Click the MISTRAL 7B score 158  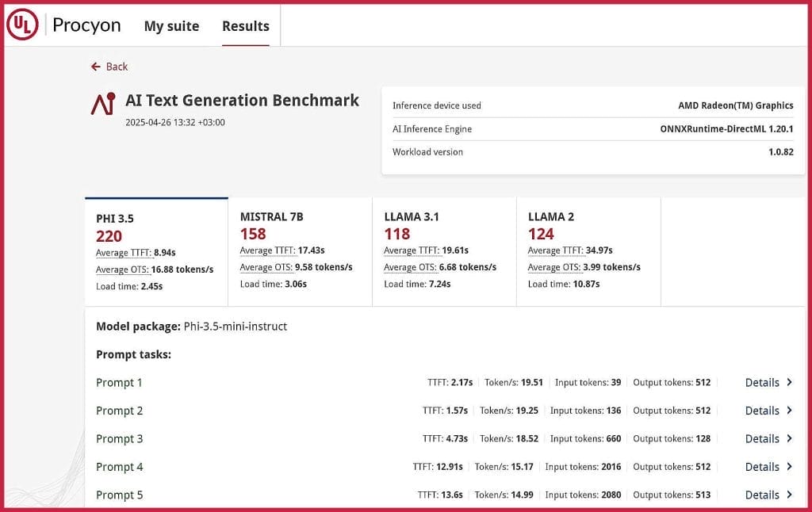click(x=253, y=234)
